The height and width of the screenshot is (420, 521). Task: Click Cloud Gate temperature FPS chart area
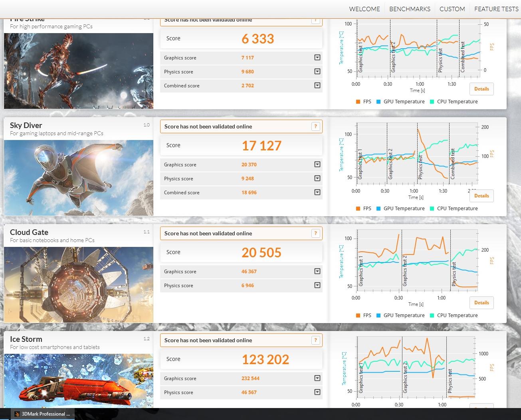pos(417,261)
